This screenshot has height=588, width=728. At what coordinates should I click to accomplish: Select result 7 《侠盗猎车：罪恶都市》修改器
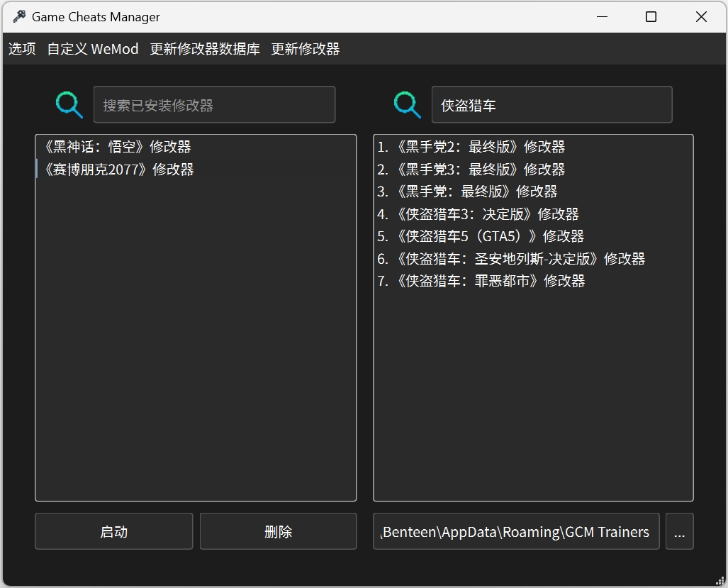click(x=534, y=281)
